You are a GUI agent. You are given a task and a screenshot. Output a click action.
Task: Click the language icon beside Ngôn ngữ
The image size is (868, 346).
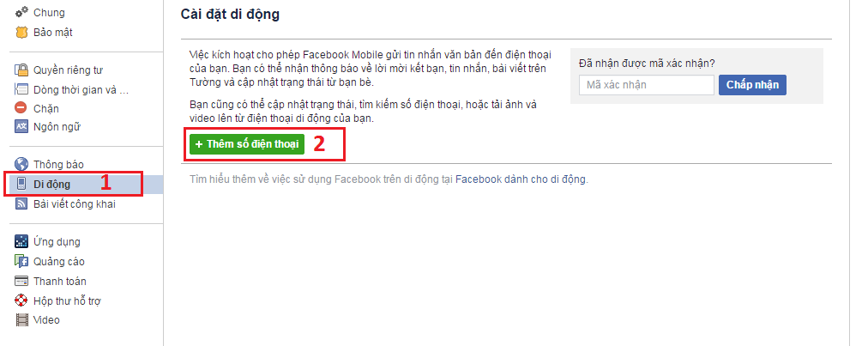[x=21, y=127]
